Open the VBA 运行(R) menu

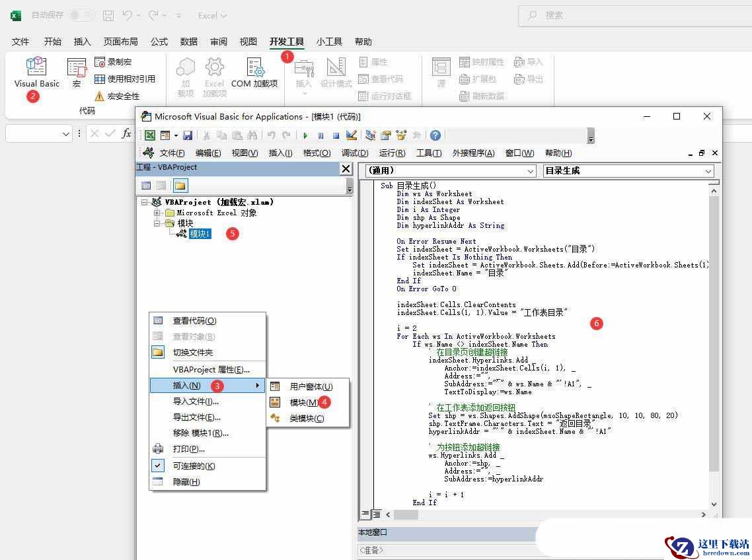(393, 153)
